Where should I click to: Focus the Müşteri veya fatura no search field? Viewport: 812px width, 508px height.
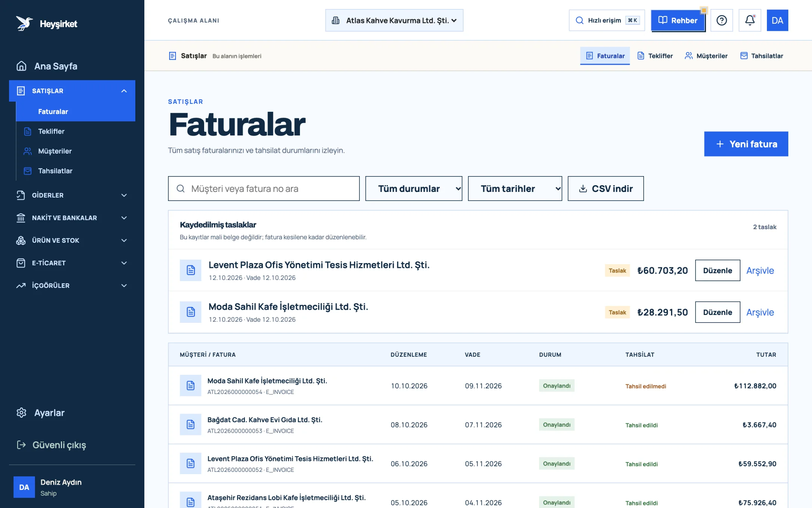pos(264,189)
